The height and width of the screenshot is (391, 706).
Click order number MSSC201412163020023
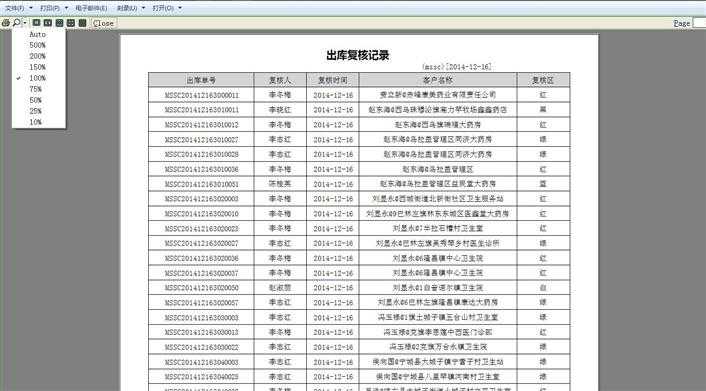[x=202, y=228]
